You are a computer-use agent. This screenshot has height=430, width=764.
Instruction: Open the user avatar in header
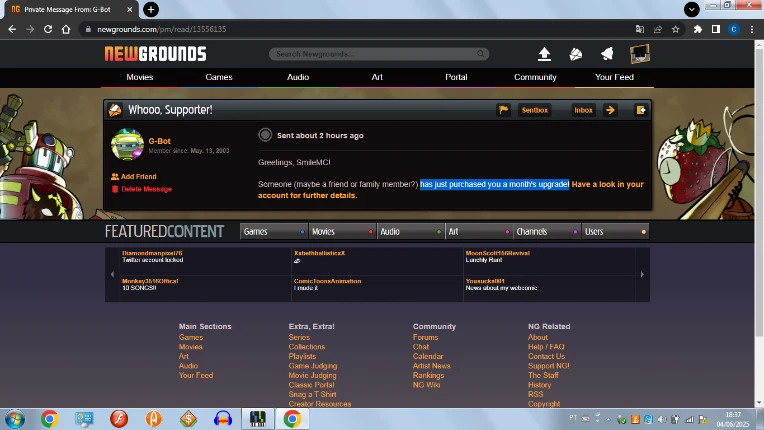pos(640,54)
